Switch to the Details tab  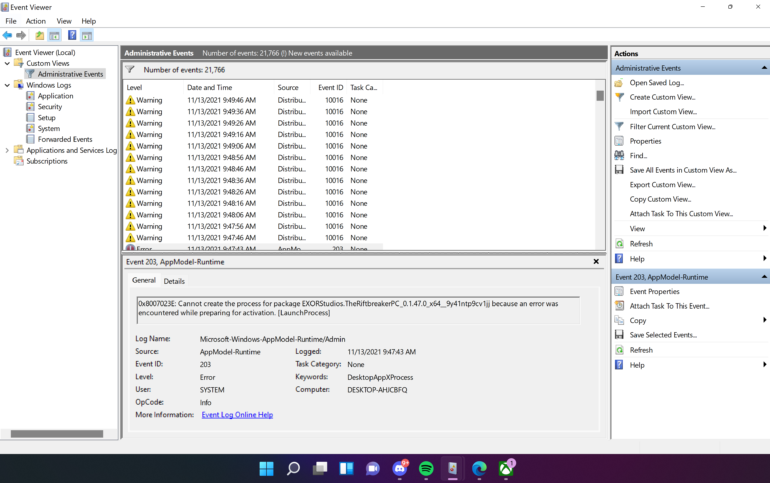(x=174, y=281)
